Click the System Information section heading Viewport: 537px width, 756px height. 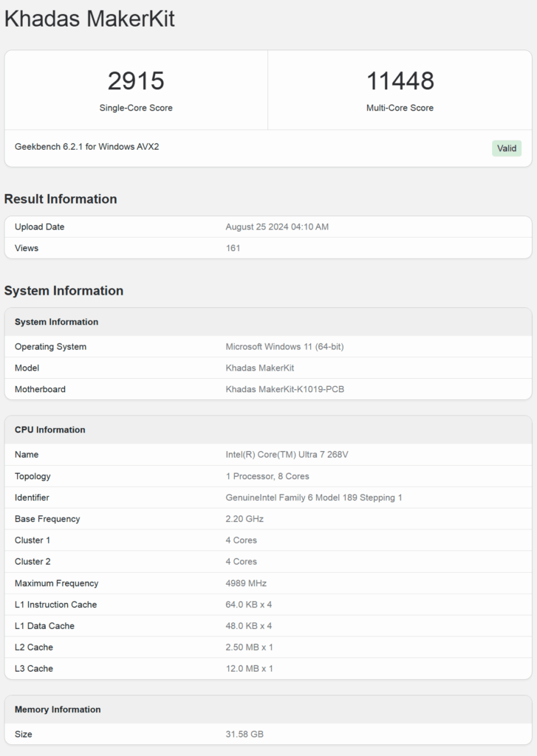point(64,291)
